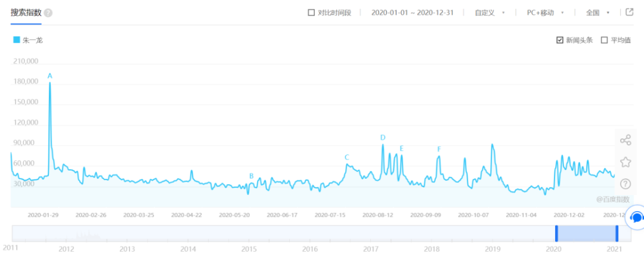Click news marker F on the chart
Image resolution: width=644 pixels, height=260 pixels.
pyautogui.click(x=439, y=149)
